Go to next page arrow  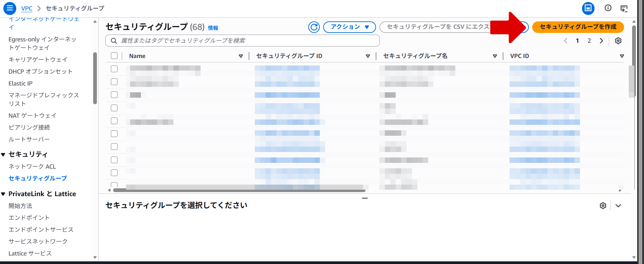pyautogui.click(x=601, y=41)
